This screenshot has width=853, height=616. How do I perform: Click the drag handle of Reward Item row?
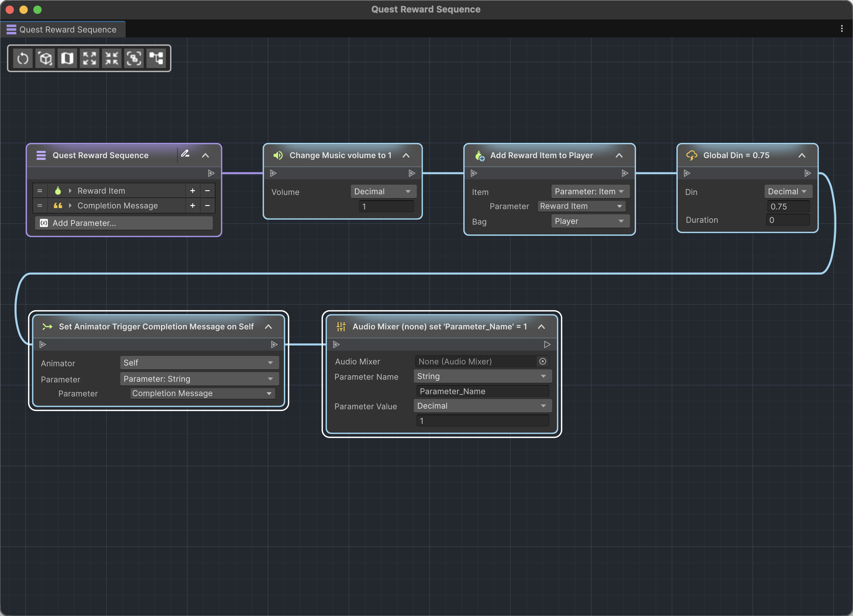(40, 191)
